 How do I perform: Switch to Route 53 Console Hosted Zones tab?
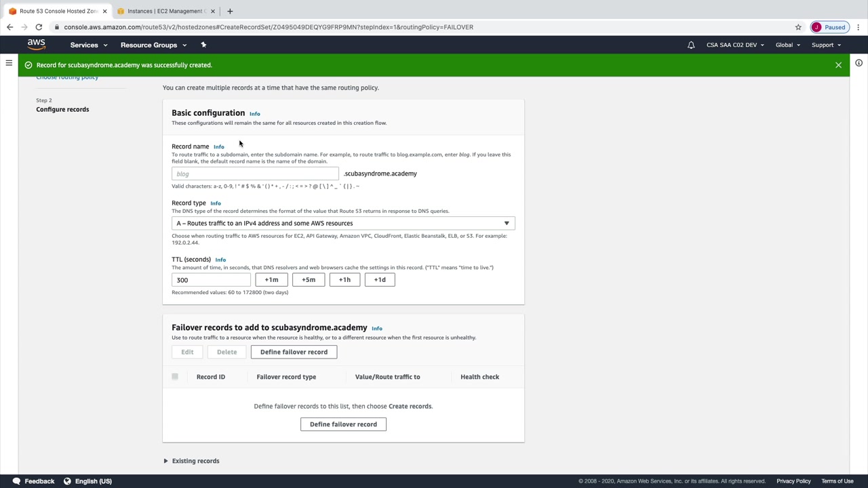tap(57, 11)
